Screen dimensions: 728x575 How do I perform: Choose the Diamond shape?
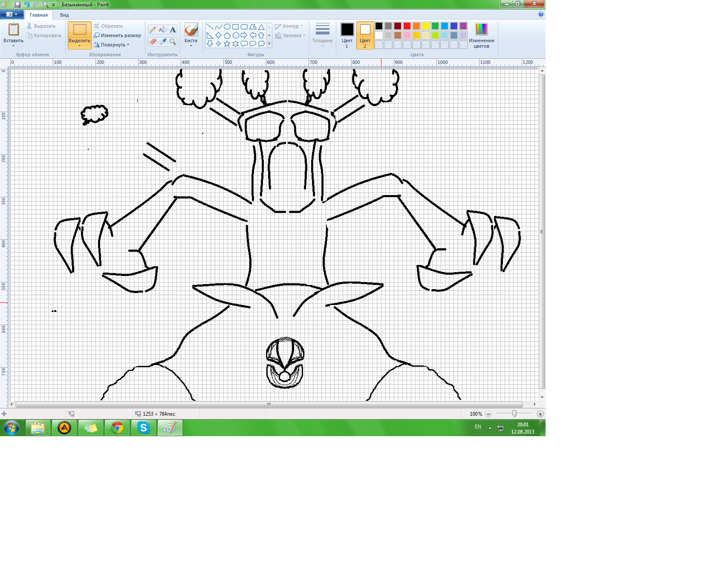218,35
